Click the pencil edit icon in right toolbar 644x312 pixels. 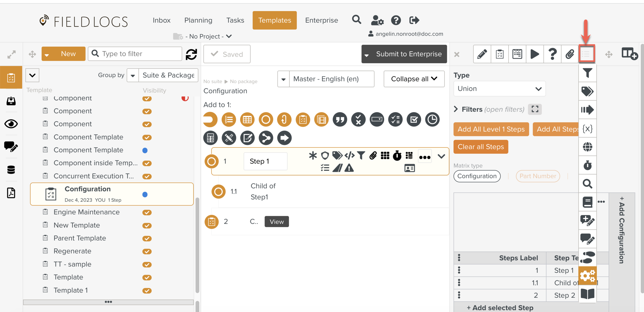(x=482, y=54)
